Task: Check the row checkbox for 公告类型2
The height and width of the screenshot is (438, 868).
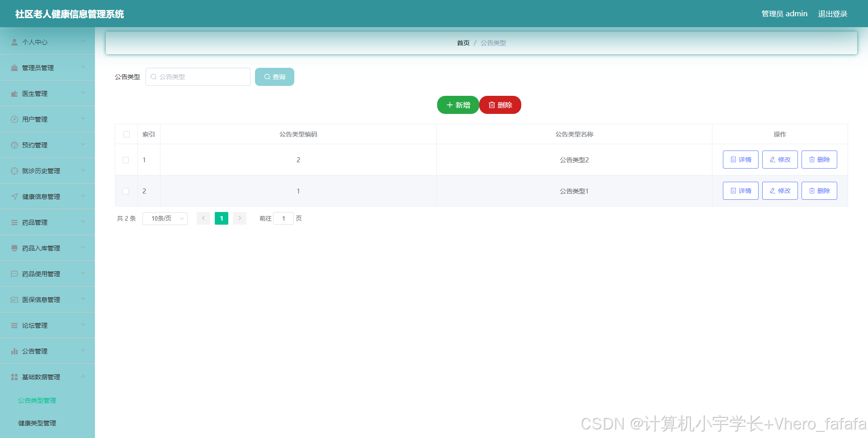Action: coord(126,160)
